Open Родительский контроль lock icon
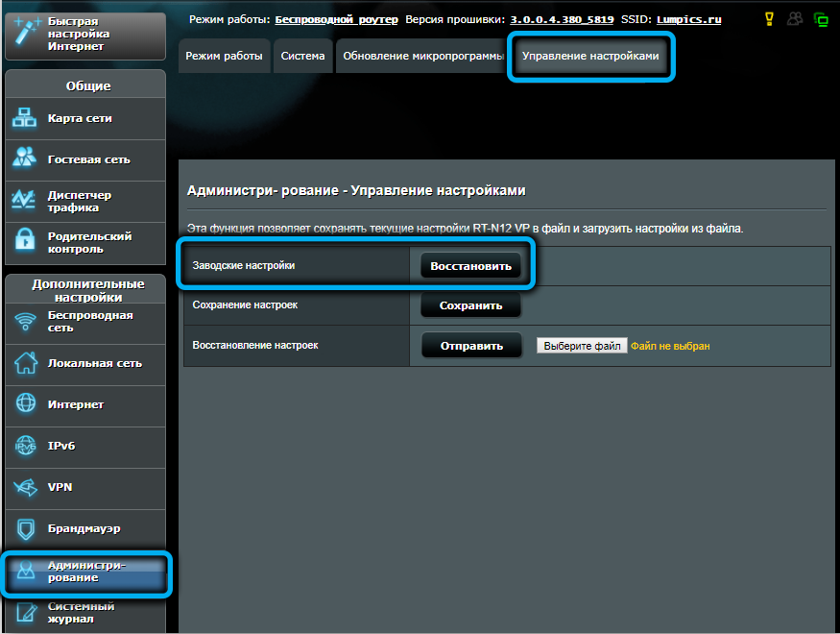The height and width of the screenshot is (634, 840). click(x=25, y=242)
